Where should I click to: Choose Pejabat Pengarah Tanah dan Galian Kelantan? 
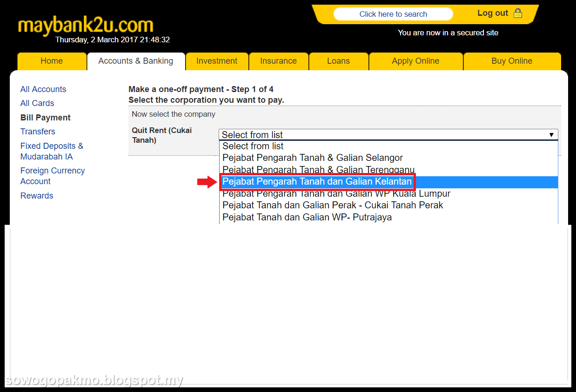click(x=388, y=182)
